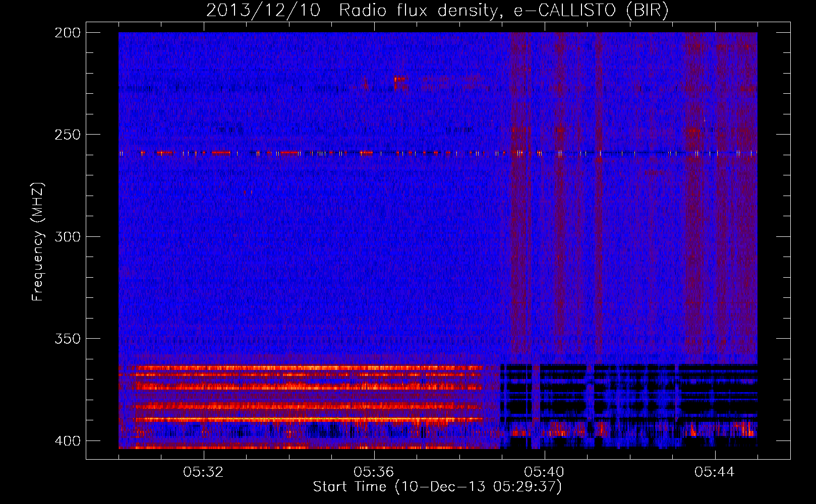This screenshot has height=504, width=816.
Task: Click the 05:32 time tick label
Action: (x=203, y=472)
